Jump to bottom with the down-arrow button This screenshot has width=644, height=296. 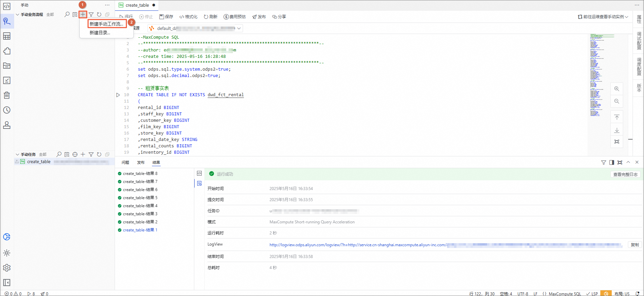[617, 130]
